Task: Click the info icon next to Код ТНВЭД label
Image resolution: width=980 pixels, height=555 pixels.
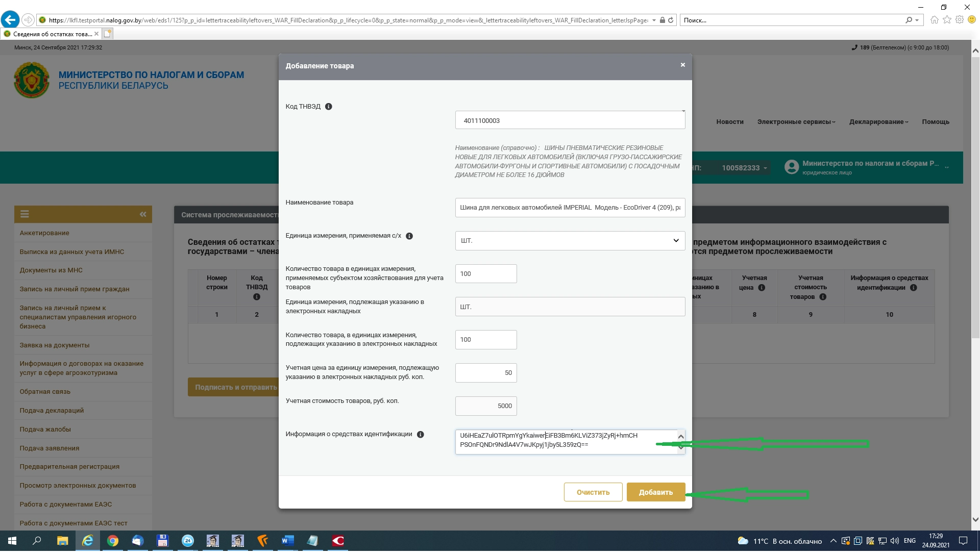Action: tap(329, 107)
